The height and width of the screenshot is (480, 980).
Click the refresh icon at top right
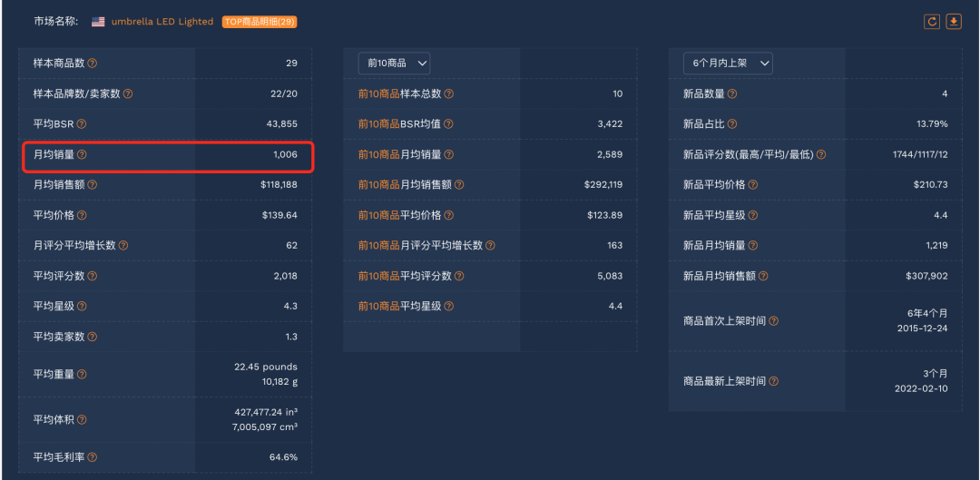[932, 21]
